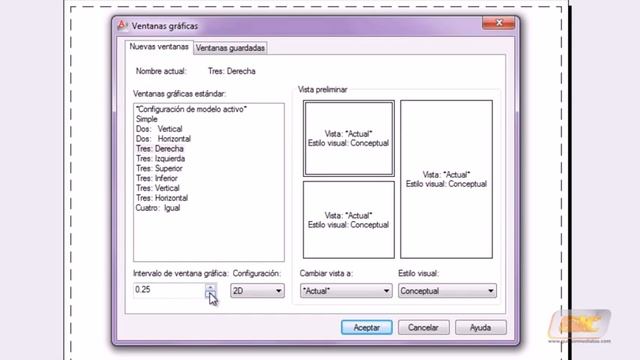
Task: Choose Dos: Horizontal layout
Action: pyautogui.click(x=163, y=139)
